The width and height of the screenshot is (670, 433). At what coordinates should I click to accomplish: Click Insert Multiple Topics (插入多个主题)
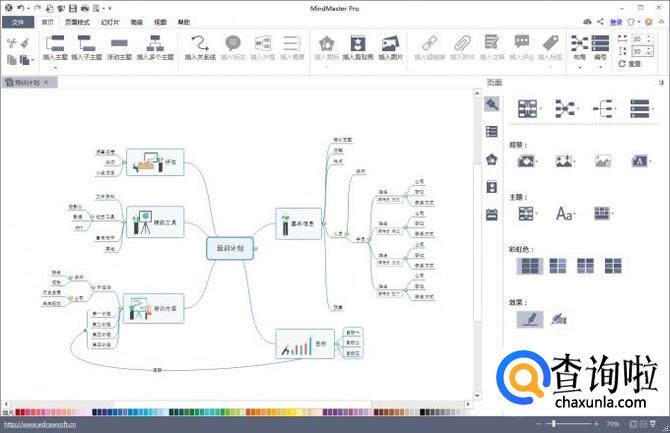155,47
